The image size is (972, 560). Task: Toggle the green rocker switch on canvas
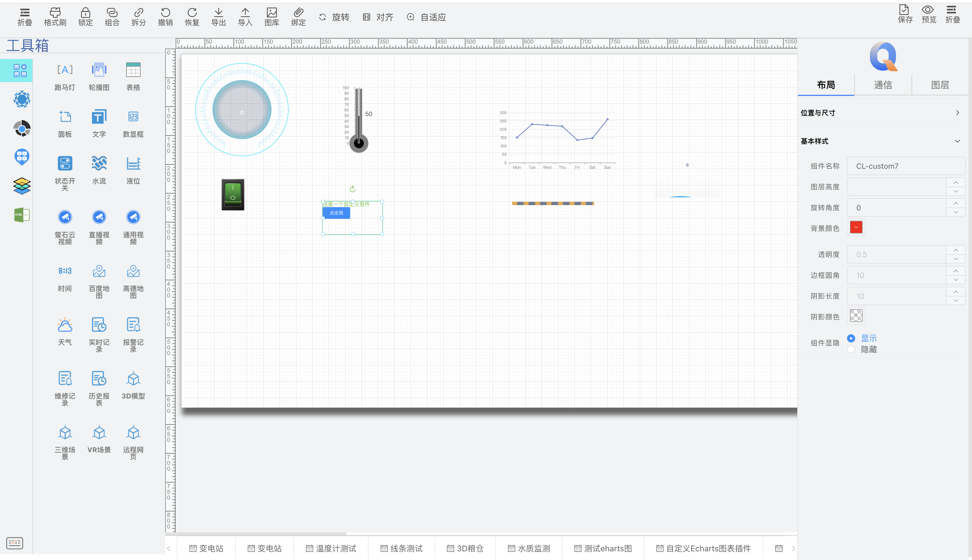point(233,194)
